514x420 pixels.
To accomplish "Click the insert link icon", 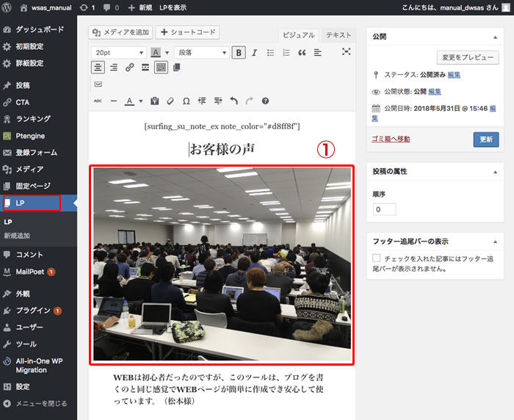I will (x=129, y=68).
